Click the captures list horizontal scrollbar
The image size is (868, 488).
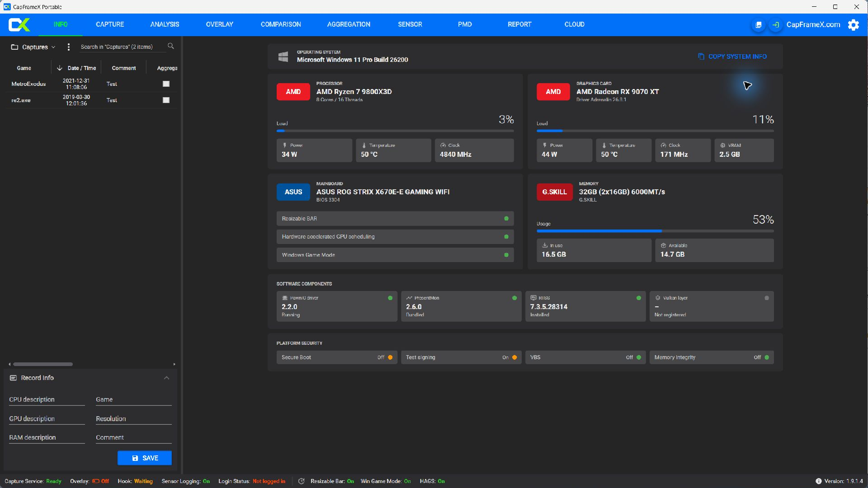(43, 364)
